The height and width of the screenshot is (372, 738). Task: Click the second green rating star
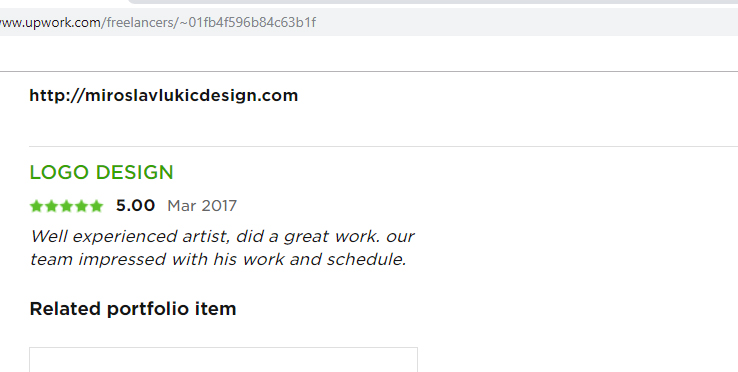[x=51, y=206]
